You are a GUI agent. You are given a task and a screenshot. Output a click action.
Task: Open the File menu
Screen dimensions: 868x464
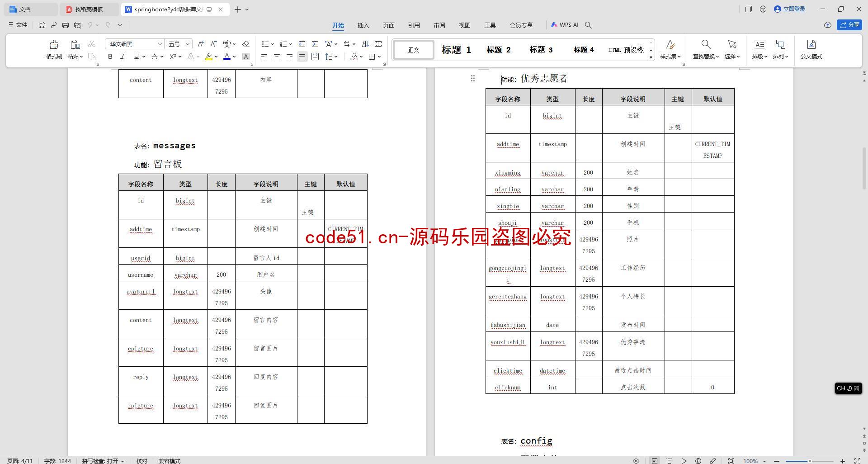pos(18,25)
